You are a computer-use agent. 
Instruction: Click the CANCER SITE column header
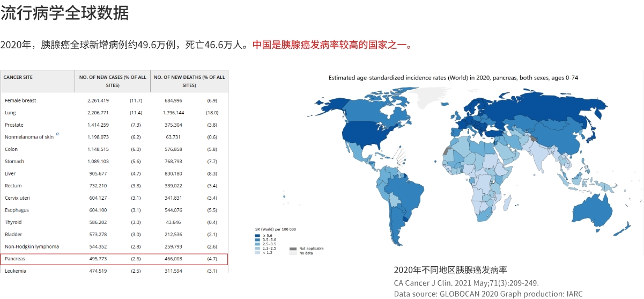click(18, 77)
